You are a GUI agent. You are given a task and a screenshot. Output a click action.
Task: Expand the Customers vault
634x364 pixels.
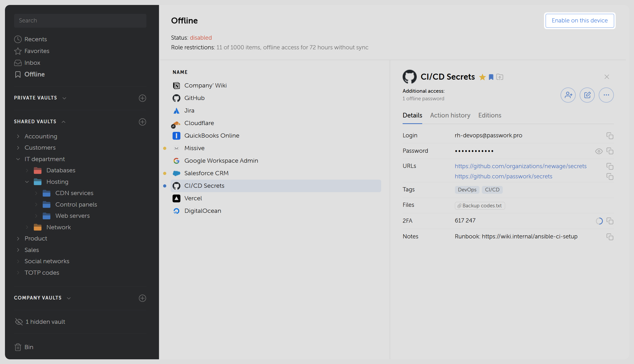(x=18, y=148)
